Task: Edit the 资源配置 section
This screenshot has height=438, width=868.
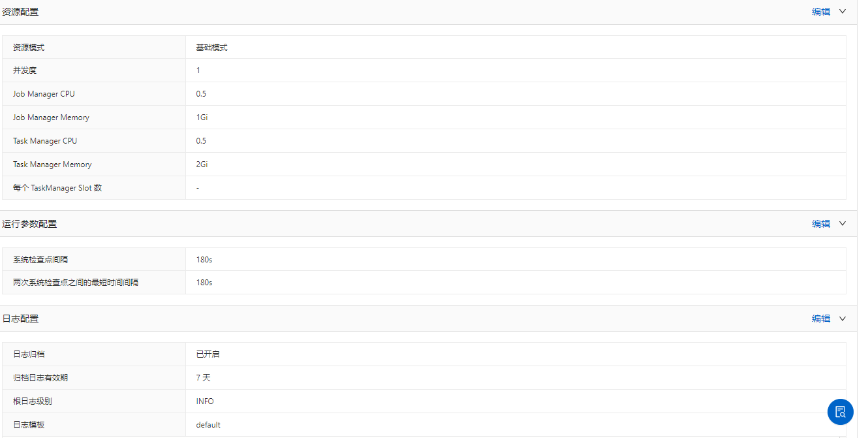Action: click(x=821, y=12)
